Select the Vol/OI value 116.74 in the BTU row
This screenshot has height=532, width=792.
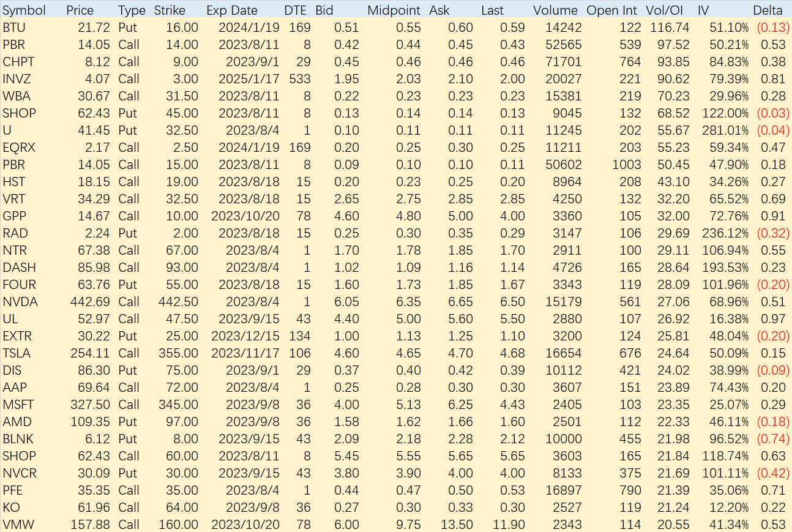pyautogui.click(x=669, y=28)
